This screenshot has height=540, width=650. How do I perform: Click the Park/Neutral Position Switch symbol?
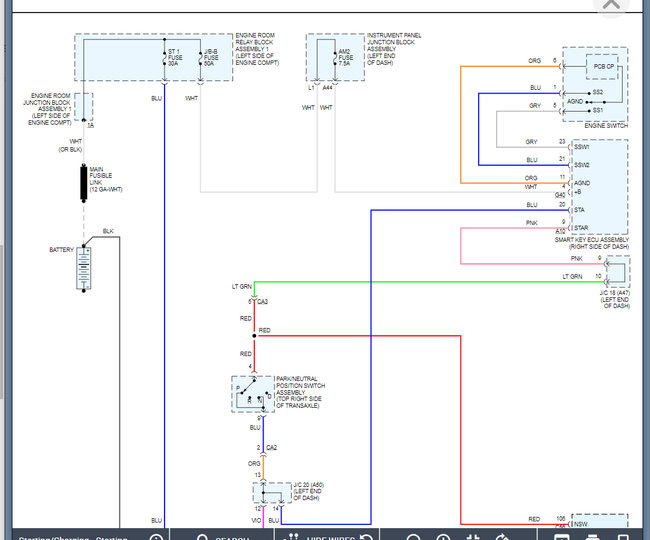pyautogui.click(x=254, y=394)
